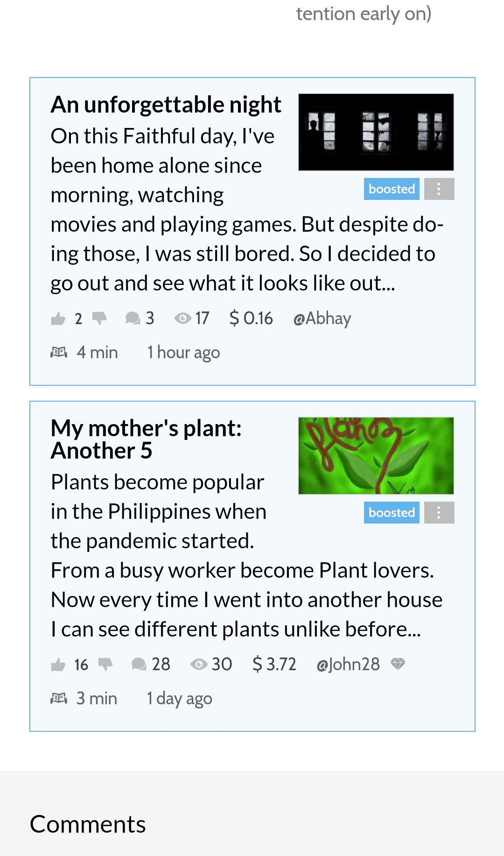Open 'An unforgettable night' article title

pos(166,105)
